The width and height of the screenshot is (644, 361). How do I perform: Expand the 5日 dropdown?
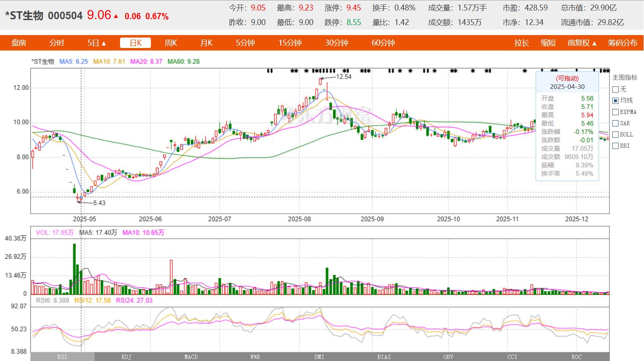tap(97, 43)
